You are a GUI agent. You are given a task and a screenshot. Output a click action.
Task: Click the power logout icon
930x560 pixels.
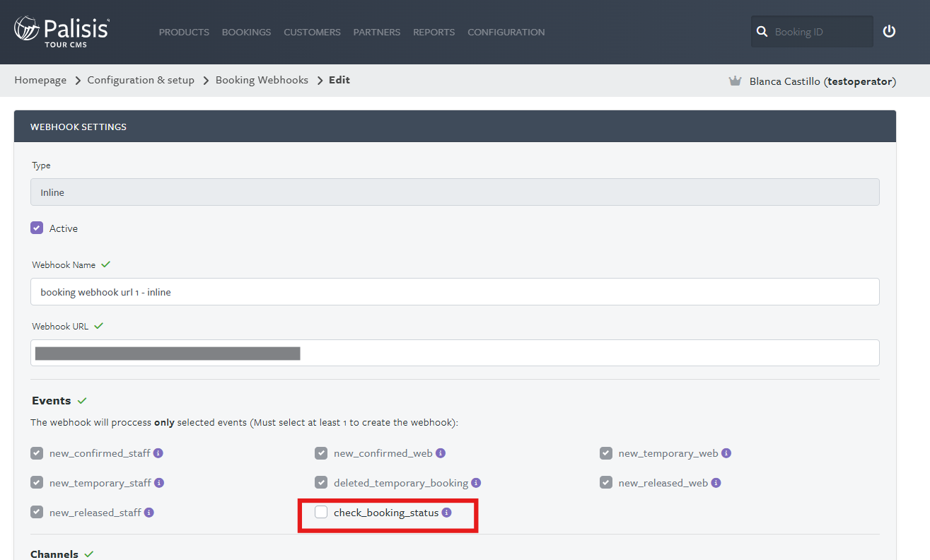pyautogui.click(x=889, y=31)
